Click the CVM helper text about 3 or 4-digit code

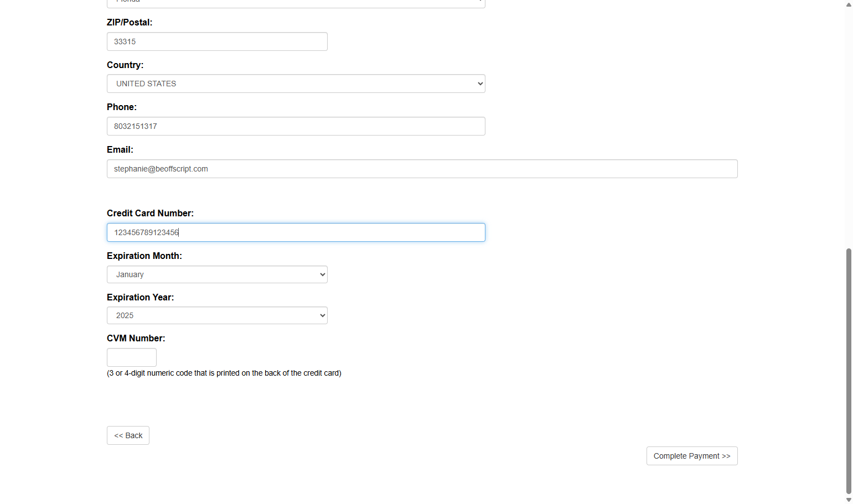(224, 373)
